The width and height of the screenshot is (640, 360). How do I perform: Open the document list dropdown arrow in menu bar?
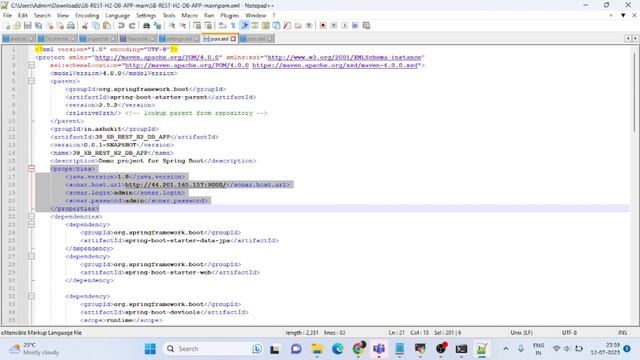coord(623,16)
